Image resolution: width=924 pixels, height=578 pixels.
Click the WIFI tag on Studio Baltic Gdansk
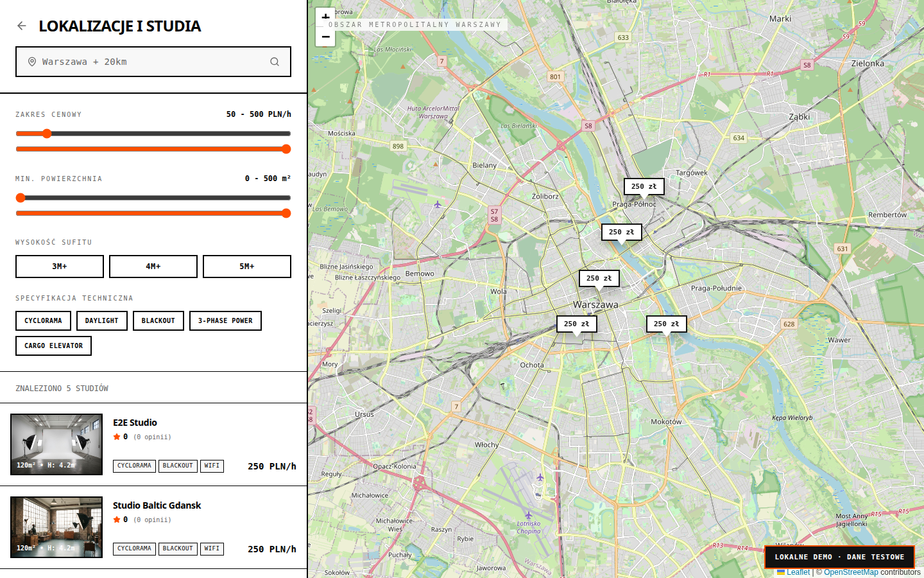click(212, 548)
